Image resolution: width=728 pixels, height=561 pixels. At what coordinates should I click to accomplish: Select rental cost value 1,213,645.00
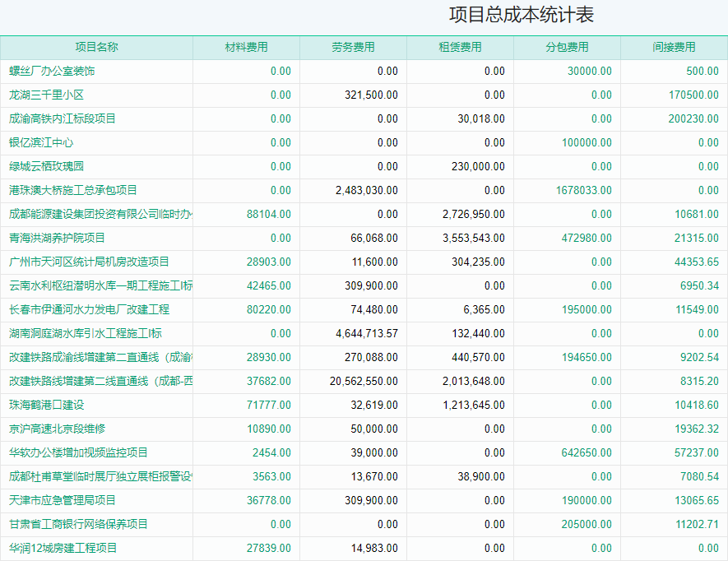[x=474, y=405]
